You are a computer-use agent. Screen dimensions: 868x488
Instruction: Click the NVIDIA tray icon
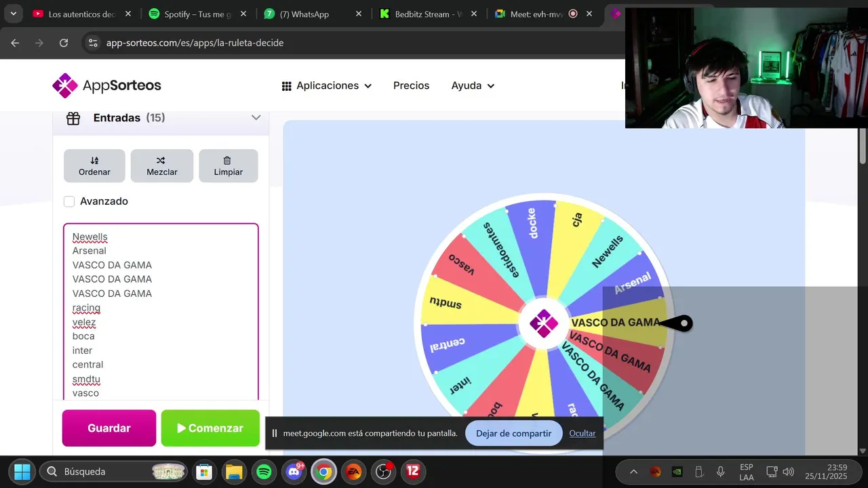click(x=677, y=472)
